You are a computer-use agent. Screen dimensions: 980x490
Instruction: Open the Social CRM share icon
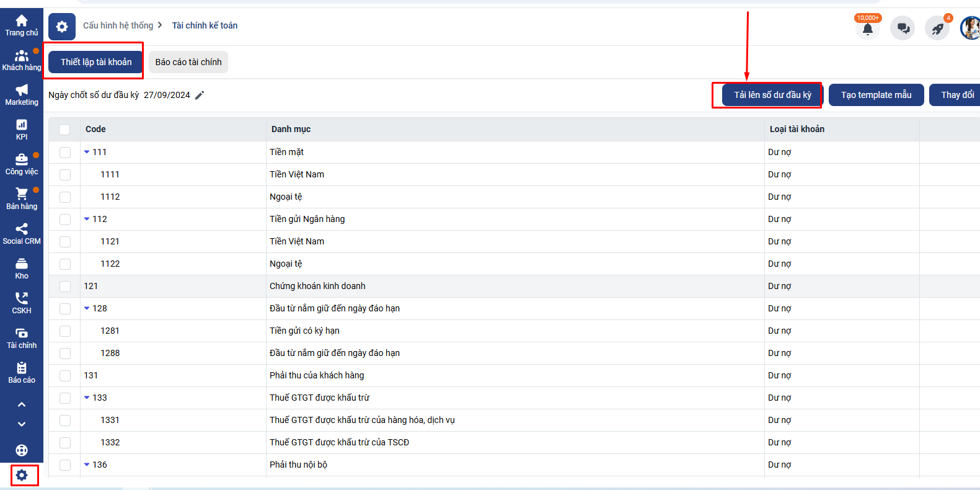pyautogui.click(x=22, y=233)
